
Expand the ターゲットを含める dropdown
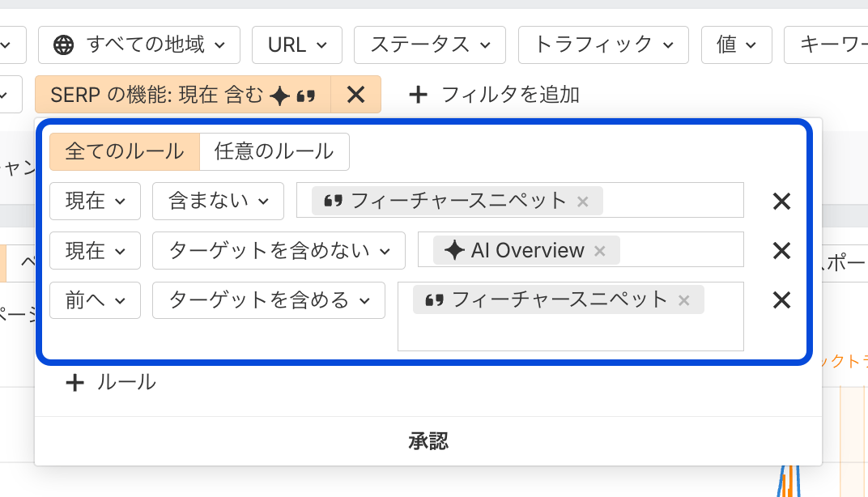[x=269, y=300]
